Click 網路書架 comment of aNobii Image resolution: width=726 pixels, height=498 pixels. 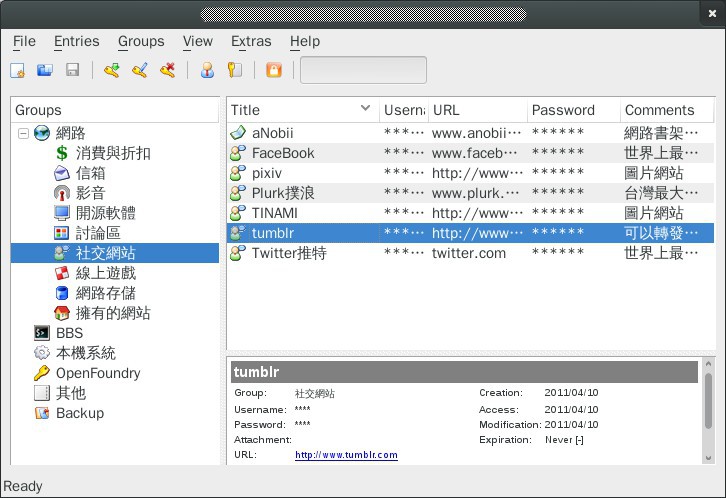click(x=661, y=133)
